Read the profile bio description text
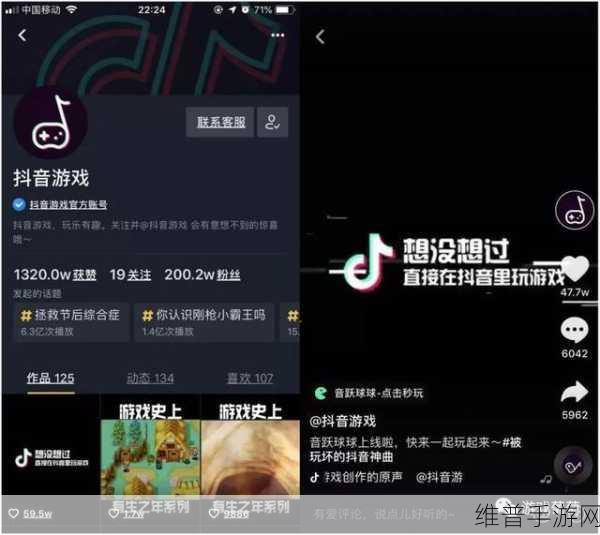The width and height of the screenshot is (600, 535). pyautogui.click(x=145, y=232)
